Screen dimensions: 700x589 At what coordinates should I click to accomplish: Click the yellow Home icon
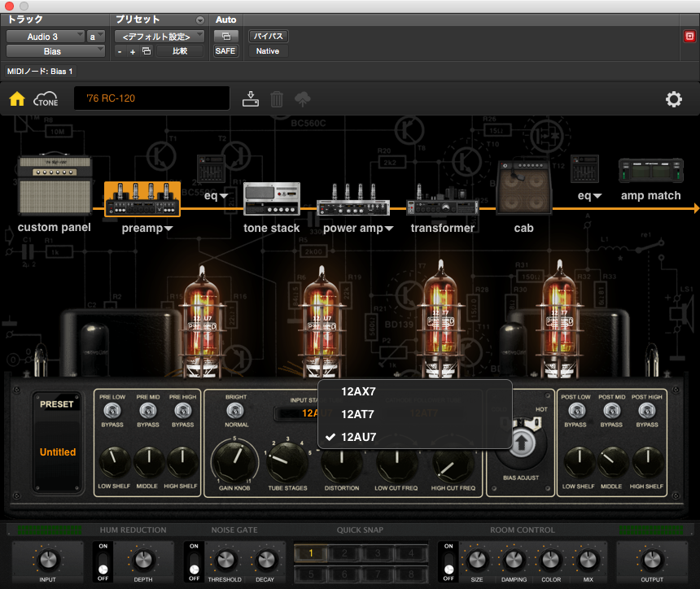pyautogui.click(x=17, y=98)
